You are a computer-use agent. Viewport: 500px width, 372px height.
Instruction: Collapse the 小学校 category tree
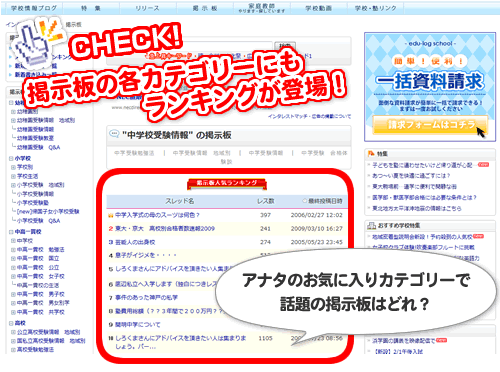coord(11,158)
